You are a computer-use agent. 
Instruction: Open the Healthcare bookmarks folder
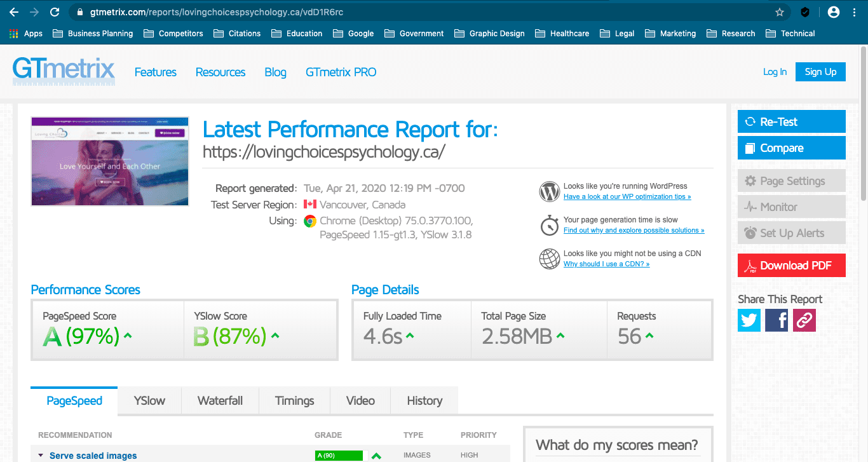(x=562, y=34)
